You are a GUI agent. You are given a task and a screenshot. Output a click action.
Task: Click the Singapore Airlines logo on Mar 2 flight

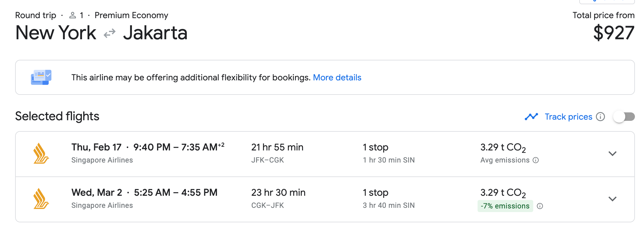point(41,199)
